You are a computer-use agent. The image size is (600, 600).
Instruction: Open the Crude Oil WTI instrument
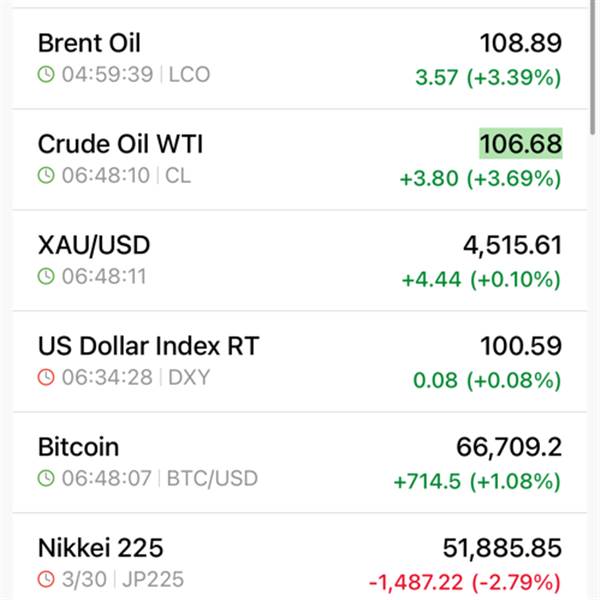pos(120,144)
